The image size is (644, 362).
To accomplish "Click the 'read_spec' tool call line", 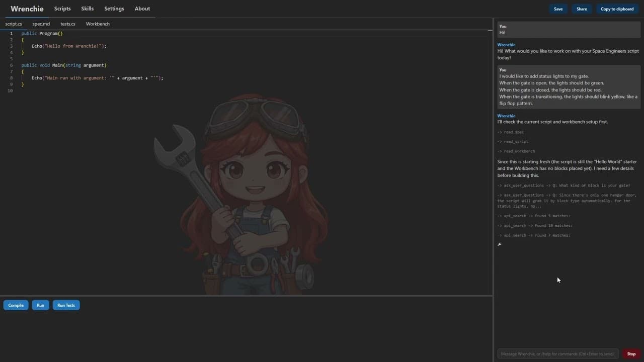I will point(511,132).
